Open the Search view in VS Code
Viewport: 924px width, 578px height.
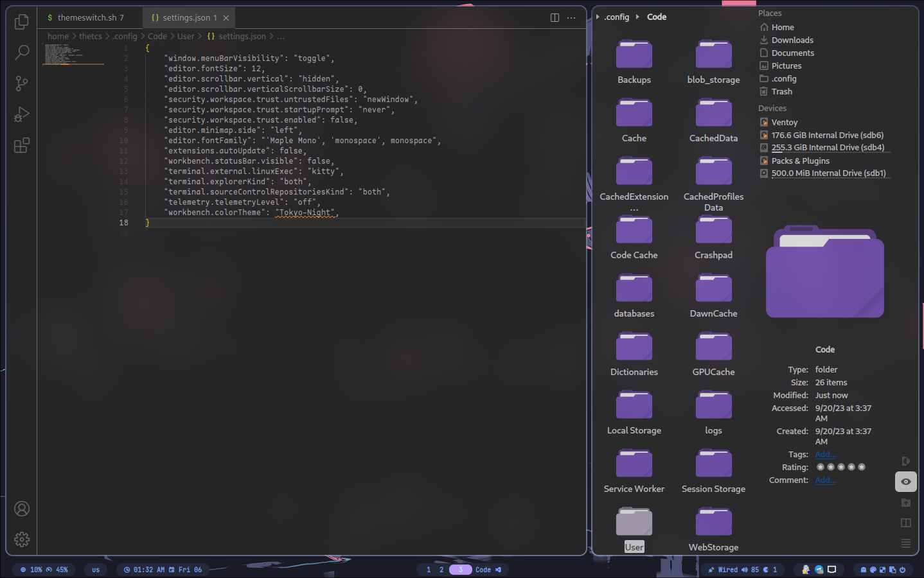tap(22, 52)
